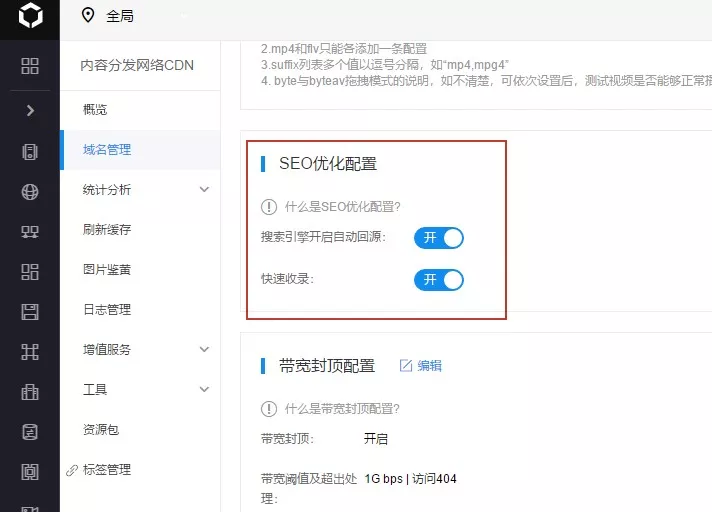The height and width of the screenshot is (512, 712).
Task: Click the cloud console logo icon
Action: click(29, 18)
